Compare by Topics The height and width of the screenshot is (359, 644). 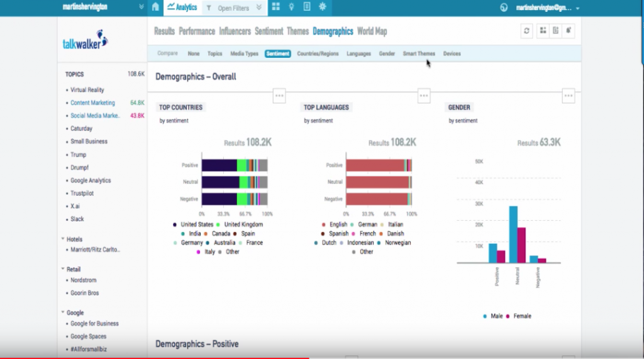pyautogui.click(x=215, y=53)
